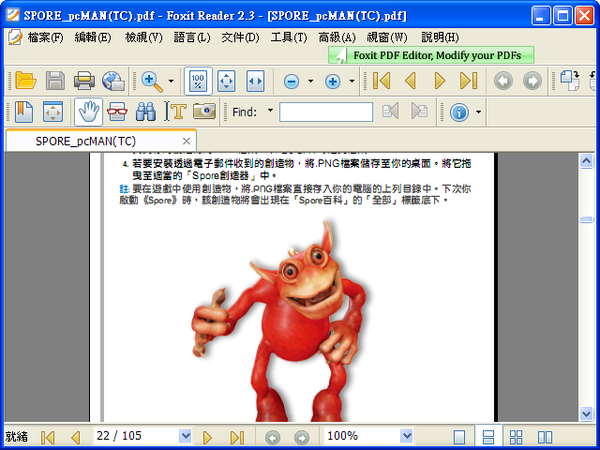Open the 視窗(W) menu
Image resolution: width=600 pixels, height=450 pixels.
click(x=387, y=37)
